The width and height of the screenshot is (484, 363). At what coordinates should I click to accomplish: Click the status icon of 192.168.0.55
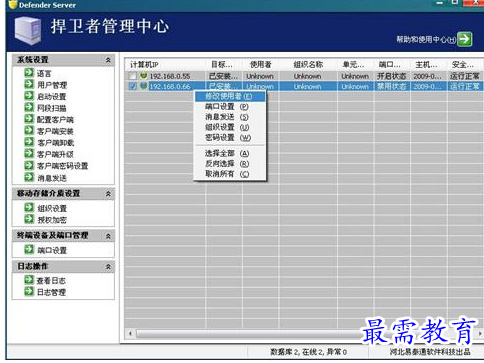(144, 76)
